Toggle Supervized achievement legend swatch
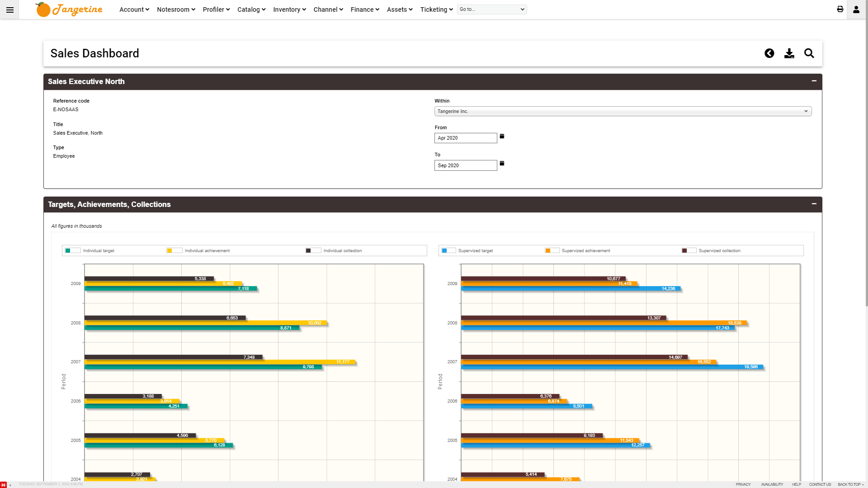868x488 pixels. click(x=552, y=251)
